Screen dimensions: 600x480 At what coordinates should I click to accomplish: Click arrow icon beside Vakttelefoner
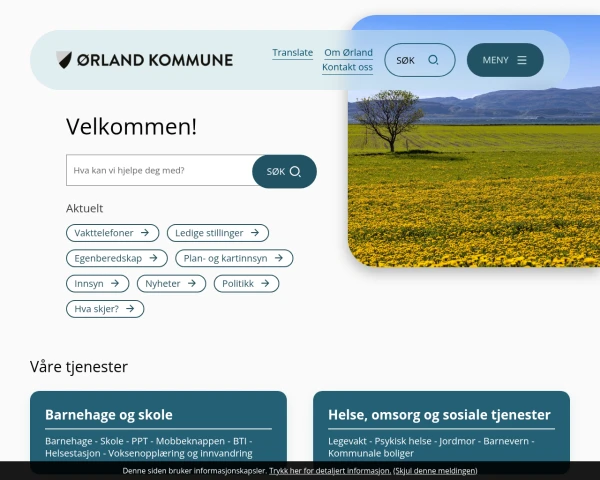click(145, 233)
